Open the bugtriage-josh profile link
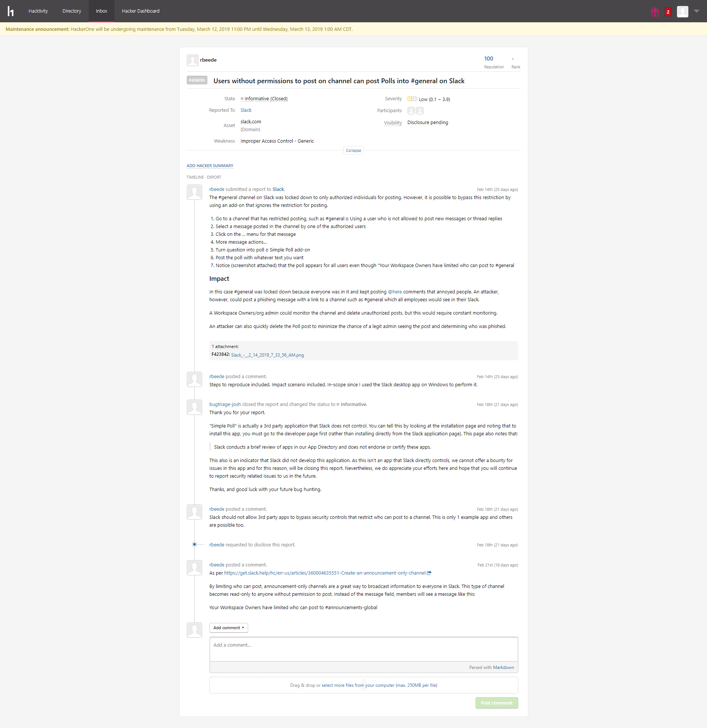This screenshot has width=707, height=728. [x=225, y=404]
